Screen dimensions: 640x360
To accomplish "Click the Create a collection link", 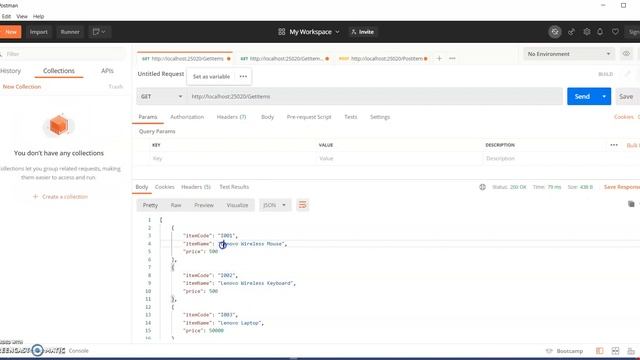I will click(x=60, y=197).
